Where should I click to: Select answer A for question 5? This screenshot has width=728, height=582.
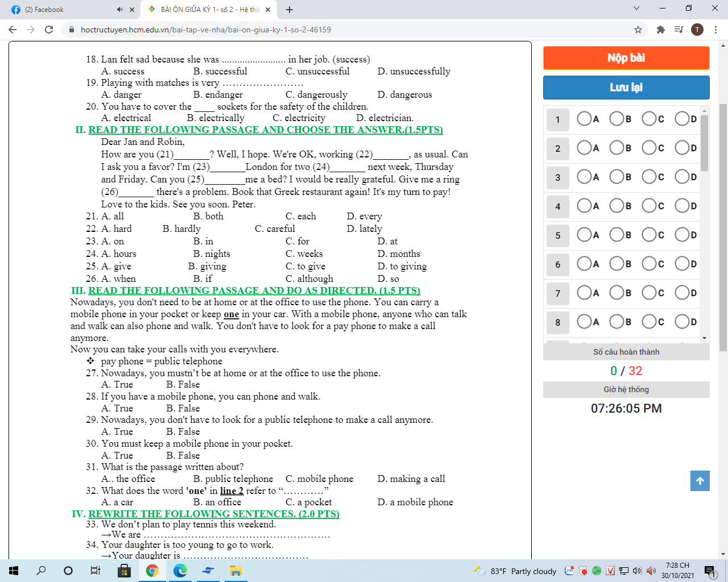(584, 234)
